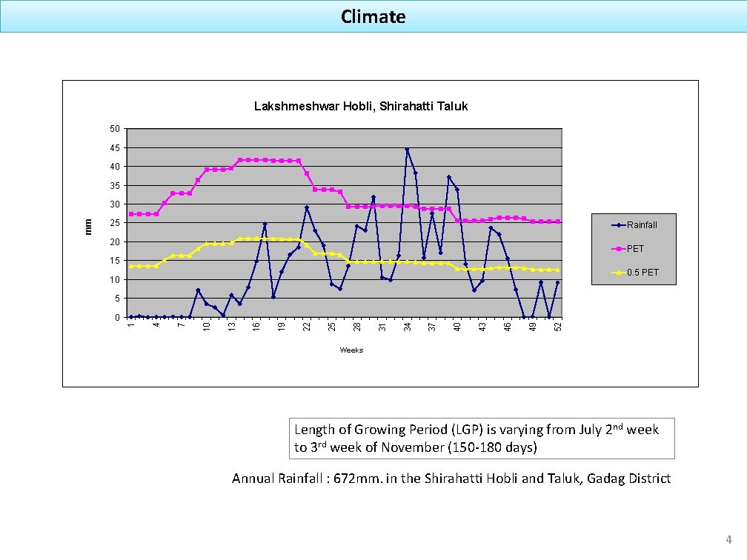The width and height of the screenshot is (747, 560).
Task: Click the Climate slide title banner
Action: click(373, 16)
